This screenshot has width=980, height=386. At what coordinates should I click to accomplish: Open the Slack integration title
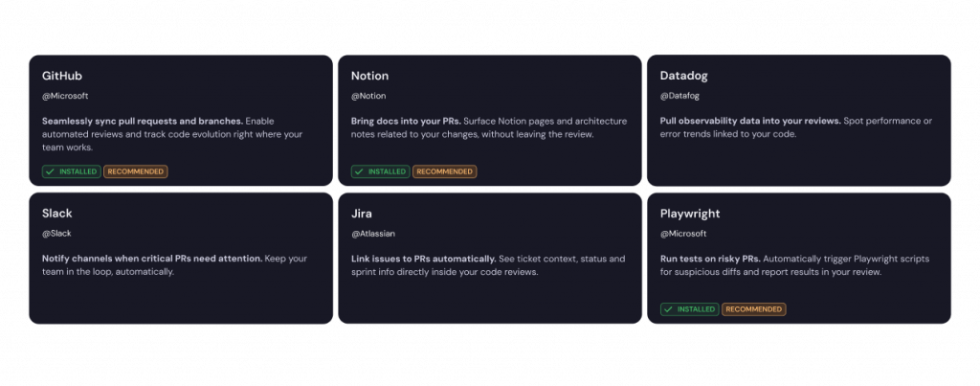[x=56, y=214]
